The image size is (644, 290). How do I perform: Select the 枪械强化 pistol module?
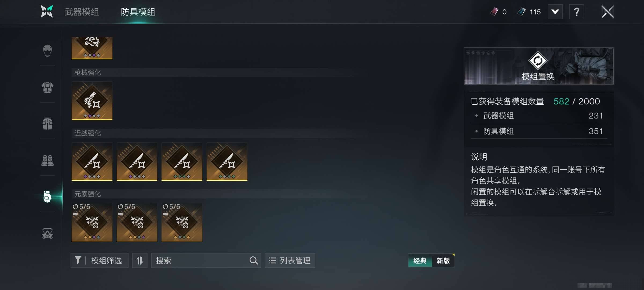(x=92, y=101)
